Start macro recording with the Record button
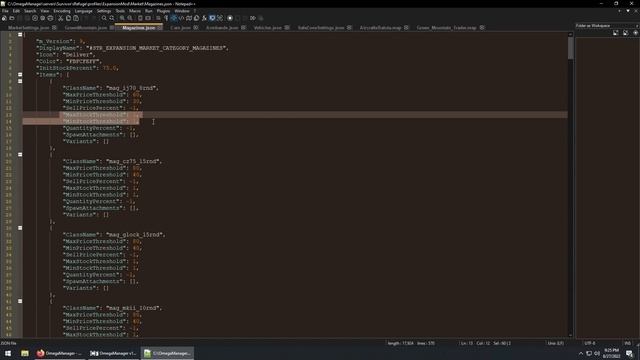 [x=230, y=18]
